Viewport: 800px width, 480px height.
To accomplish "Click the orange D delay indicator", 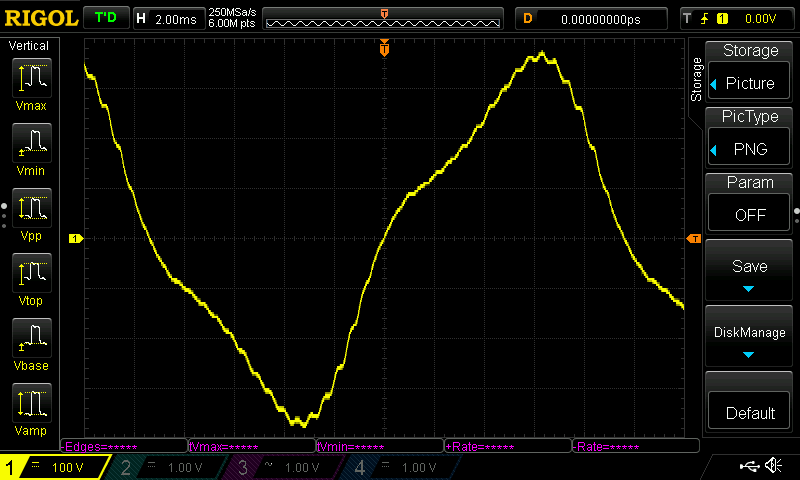I will point(528,19).
